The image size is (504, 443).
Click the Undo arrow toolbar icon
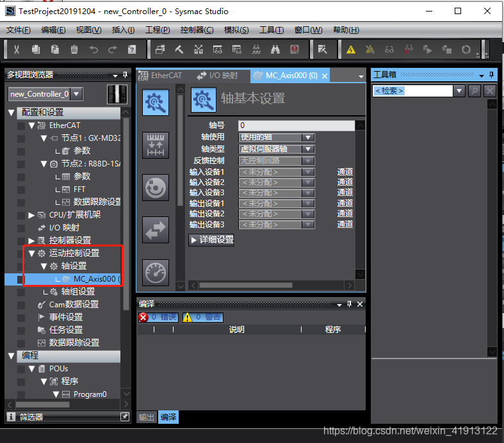pyautogui.click(x=93, y=49)
